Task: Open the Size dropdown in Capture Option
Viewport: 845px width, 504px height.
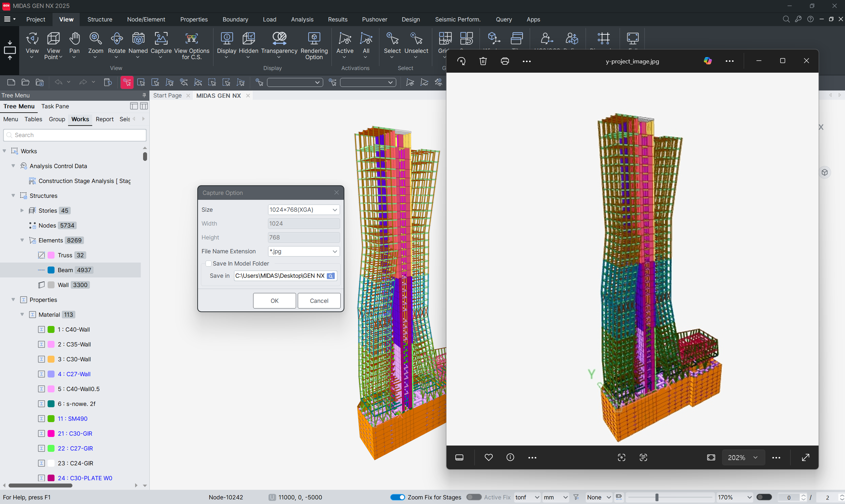Action: pos(303,210)
